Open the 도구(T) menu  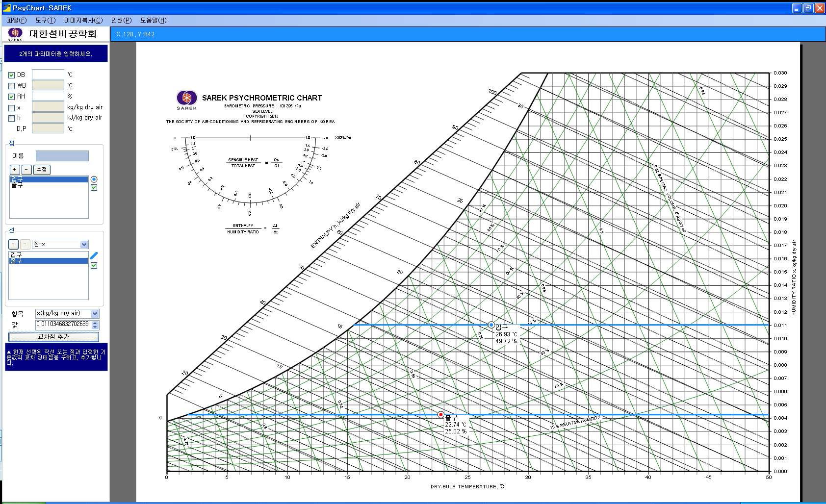coord(45,20)
